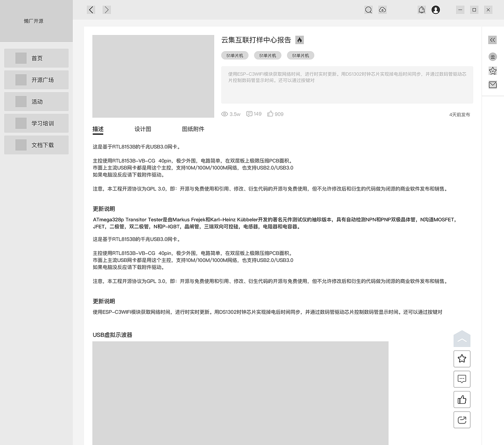Toggle the star bookmark in floating toolbar
Image resolution: width=504 pixels, height=445 pixels.
[461, 359]
